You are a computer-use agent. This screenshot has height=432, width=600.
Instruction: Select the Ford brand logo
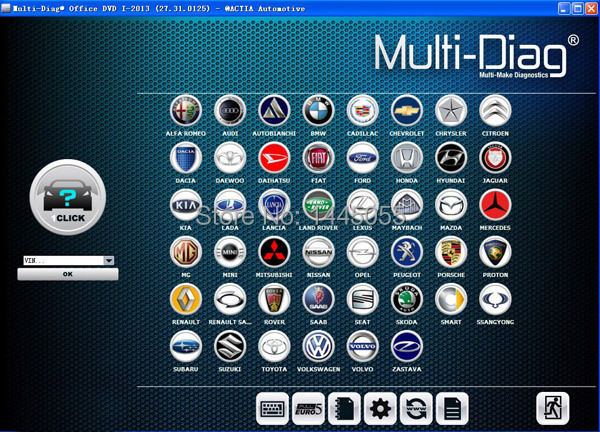click(362, 158)
